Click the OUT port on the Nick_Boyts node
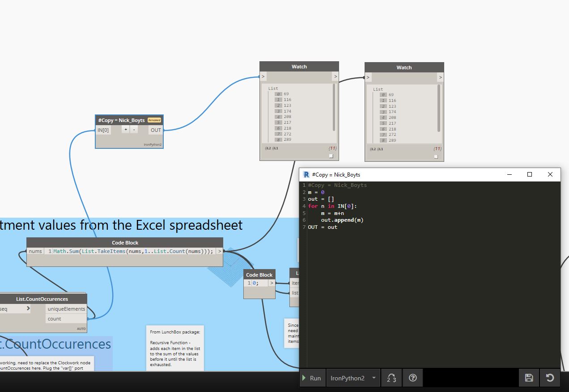 point(155,130)
